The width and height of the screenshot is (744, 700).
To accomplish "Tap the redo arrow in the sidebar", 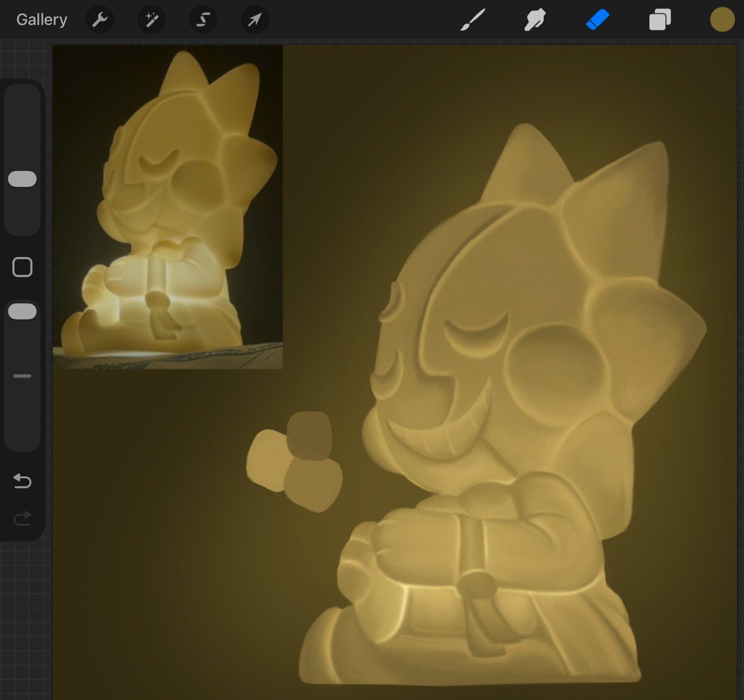I will click(22, 518).
